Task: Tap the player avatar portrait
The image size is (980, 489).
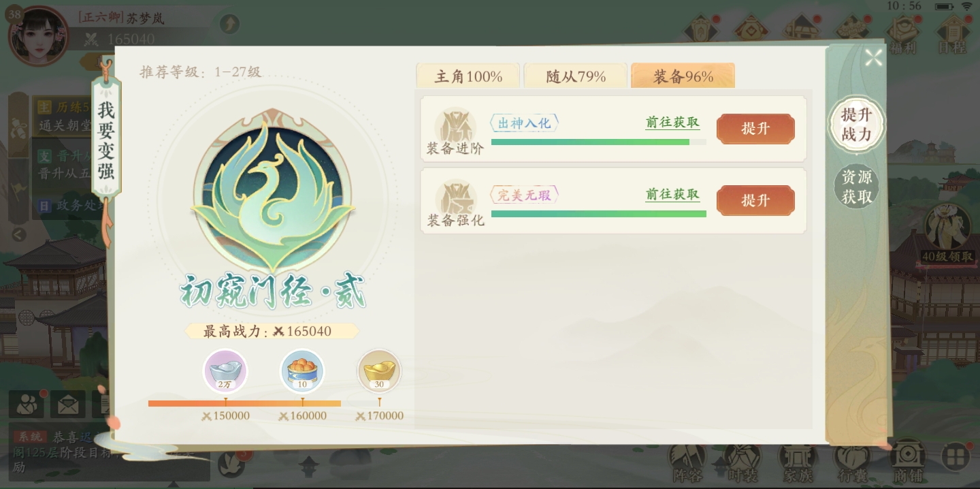Action: (38, 35)
